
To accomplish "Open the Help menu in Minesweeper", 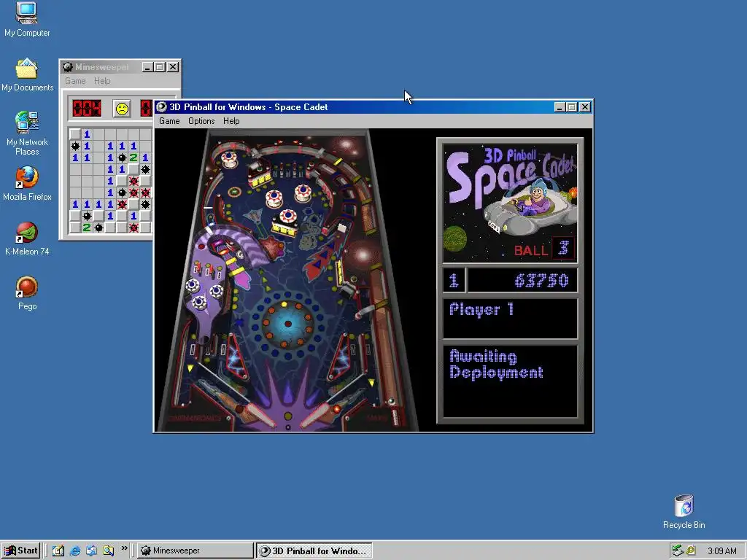I will point(102,81).
